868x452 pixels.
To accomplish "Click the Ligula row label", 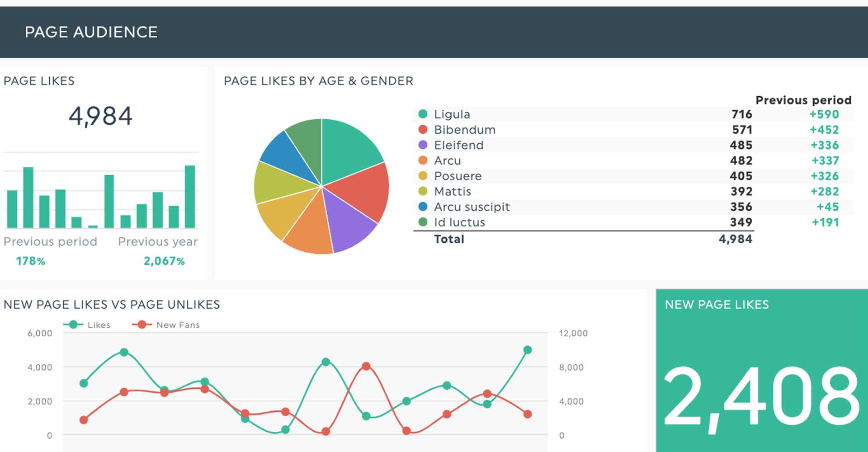I will pos(452,114).
